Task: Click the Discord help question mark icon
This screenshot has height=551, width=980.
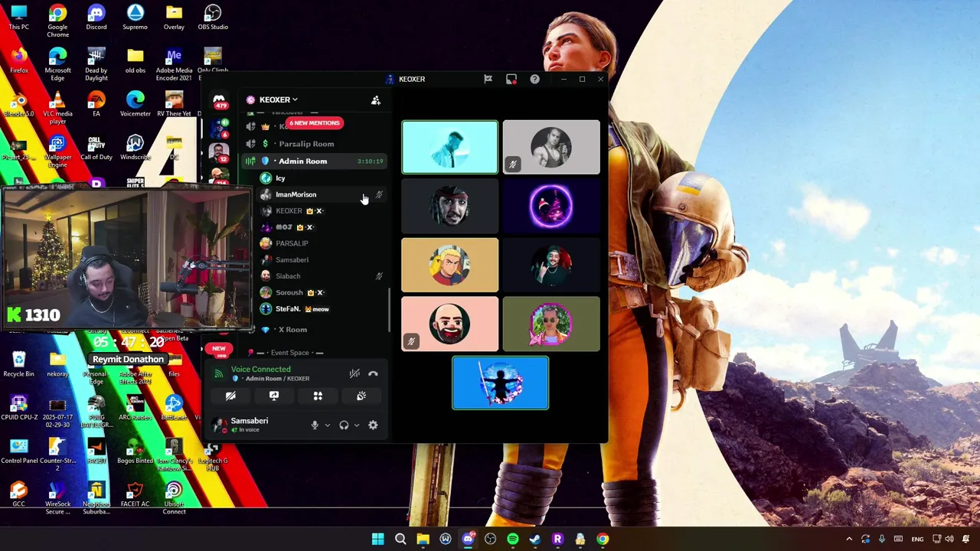Action: click(x=534, y=79)
